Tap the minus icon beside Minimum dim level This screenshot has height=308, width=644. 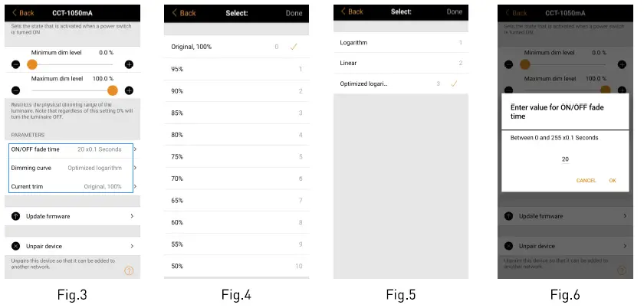coord(15,64)
